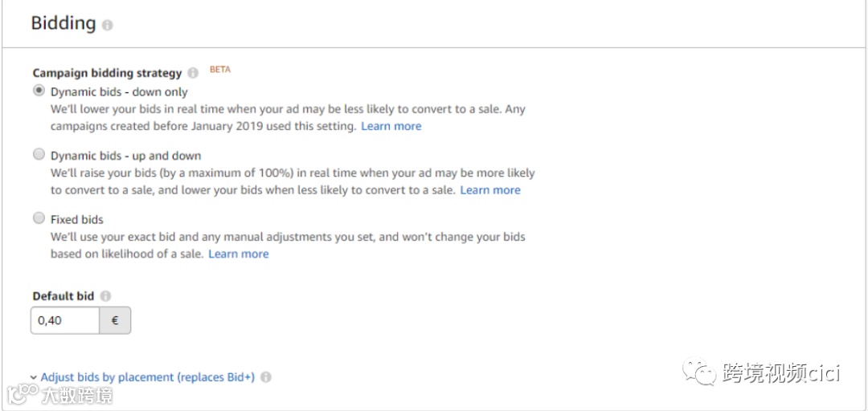The image size is (868, 411).
Task: Click the euro currency symbol box
Action: coord(115,320)
